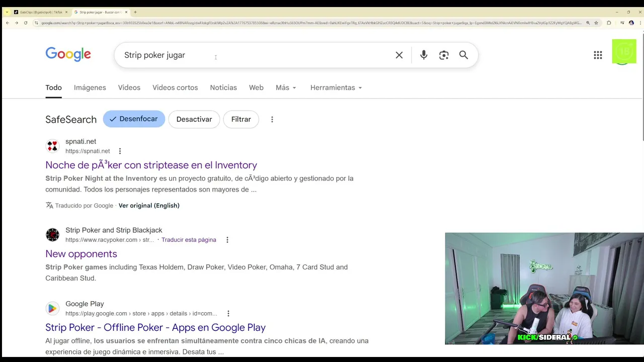Open the Google apps grid
The image size is (644, 362).
point(598,55)
